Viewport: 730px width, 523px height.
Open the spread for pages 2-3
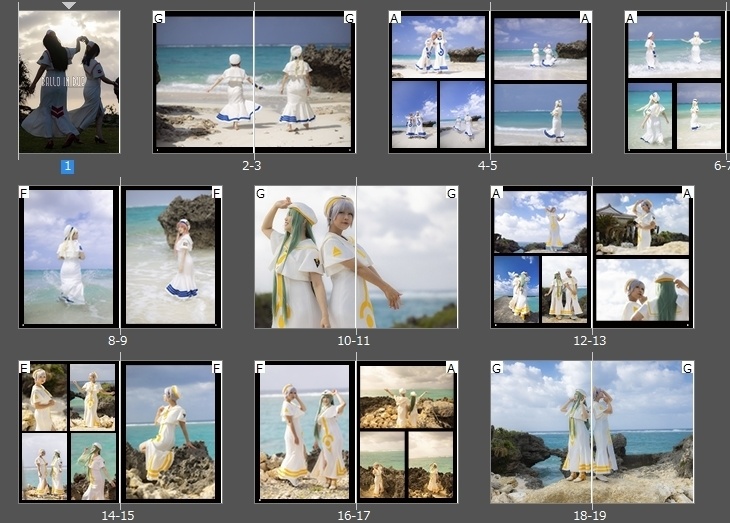(x=254, y=82)
